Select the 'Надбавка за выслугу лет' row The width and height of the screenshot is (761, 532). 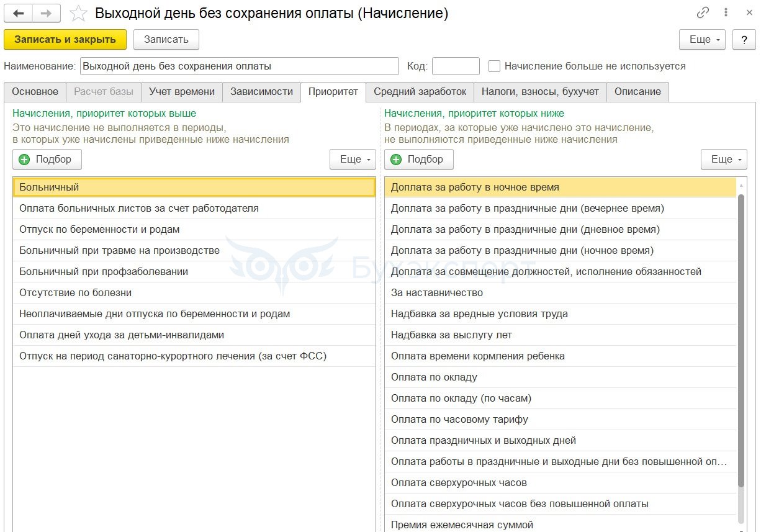coord(451,335)
